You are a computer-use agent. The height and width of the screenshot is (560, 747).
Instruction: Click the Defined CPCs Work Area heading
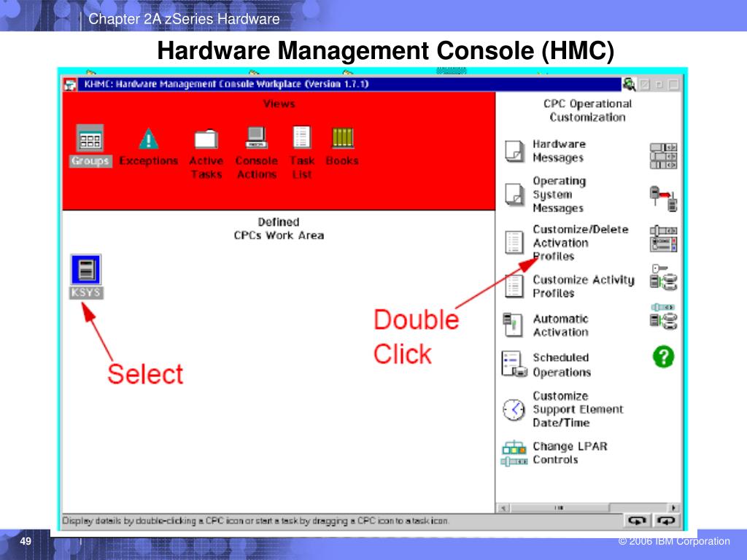[x=279, y=228]
